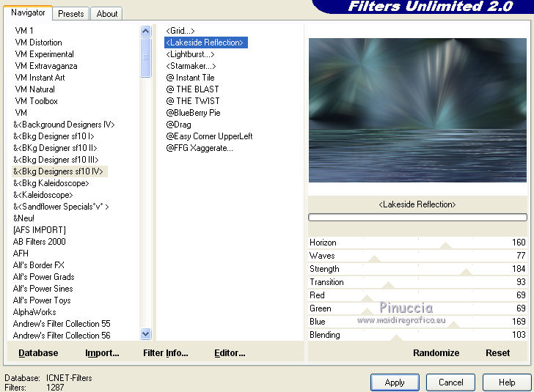Open the Editor... button

230,353
